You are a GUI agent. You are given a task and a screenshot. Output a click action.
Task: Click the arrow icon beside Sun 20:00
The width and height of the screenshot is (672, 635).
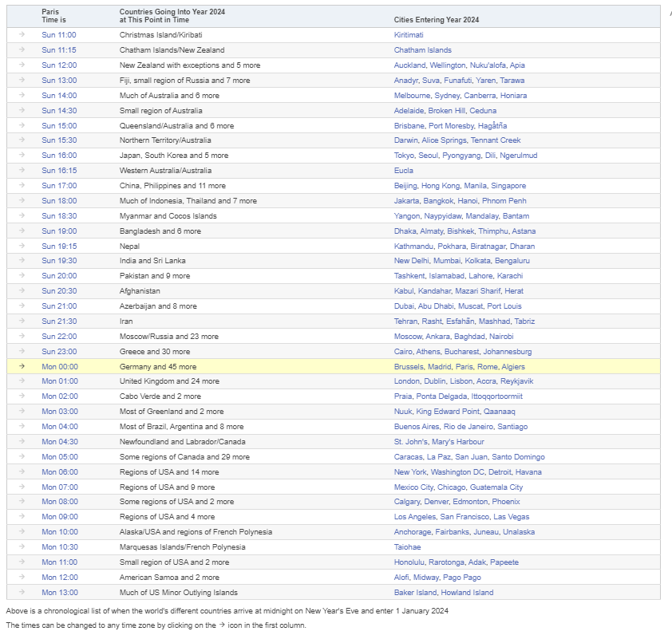click(22, 275)
